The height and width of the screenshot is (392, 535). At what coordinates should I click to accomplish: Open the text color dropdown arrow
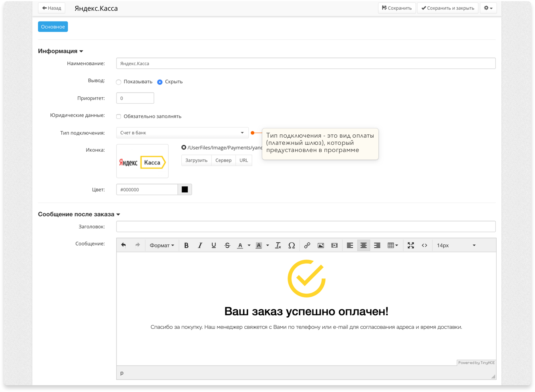(249, 245)
